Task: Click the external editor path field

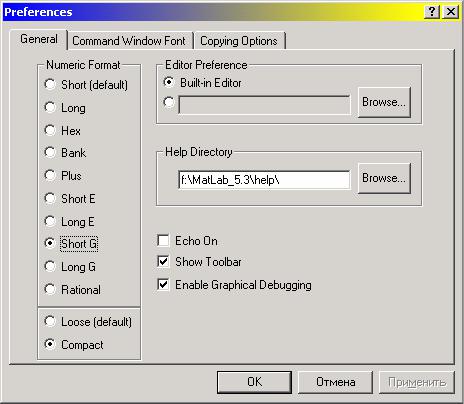Action: tap(264, 105)
